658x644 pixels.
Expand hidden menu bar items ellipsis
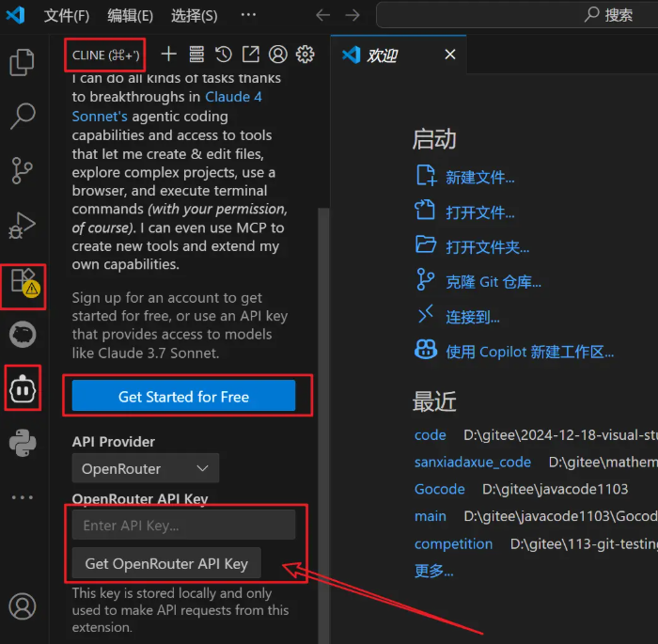point(248,15)
